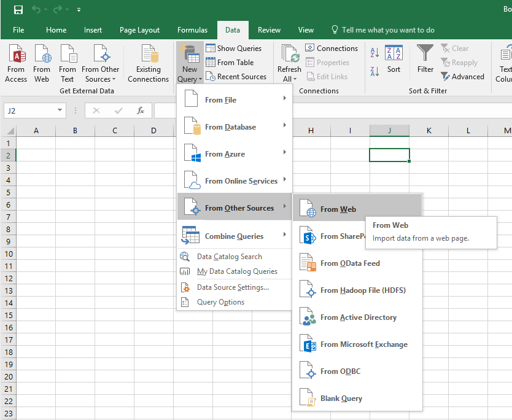This screenshot has height=420, width=512.
Task: Select column header H
Action: (x=311, y=131)
